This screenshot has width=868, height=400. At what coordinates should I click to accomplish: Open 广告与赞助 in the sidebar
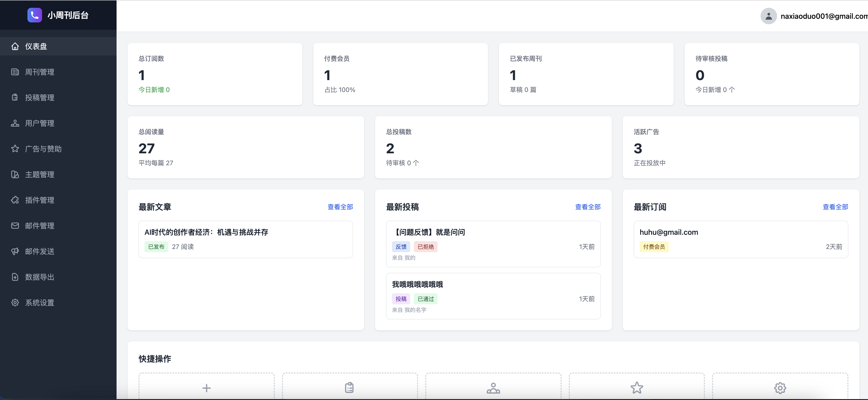(43, 149)
